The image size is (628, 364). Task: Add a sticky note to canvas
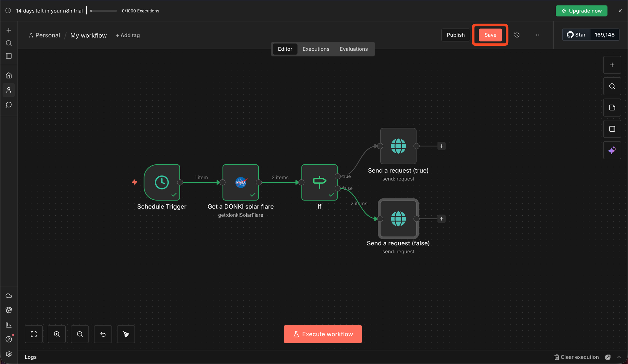[x=612, y=108]
